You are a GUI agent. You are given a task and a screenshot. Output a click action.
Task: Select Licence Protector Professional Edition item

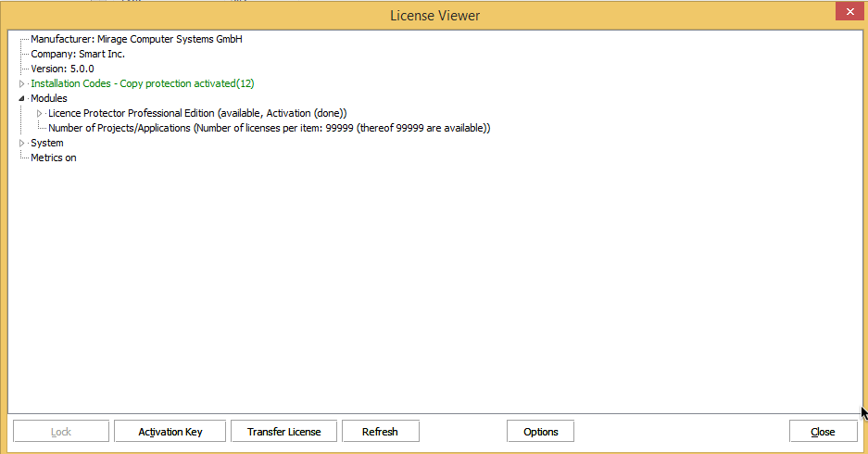point(197,113)
